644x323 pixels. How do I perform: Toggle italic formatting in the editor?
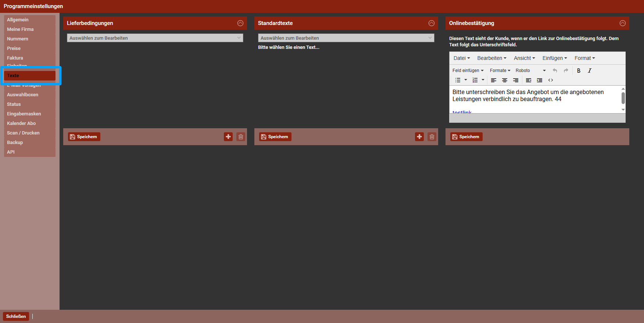[590, 71]
